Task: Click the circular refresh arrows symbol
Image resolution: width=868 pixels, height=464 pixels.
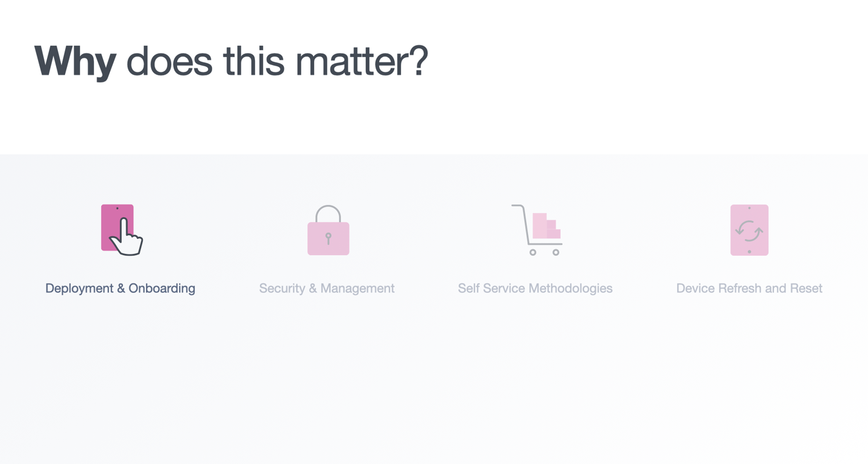Action: point(749,230)
